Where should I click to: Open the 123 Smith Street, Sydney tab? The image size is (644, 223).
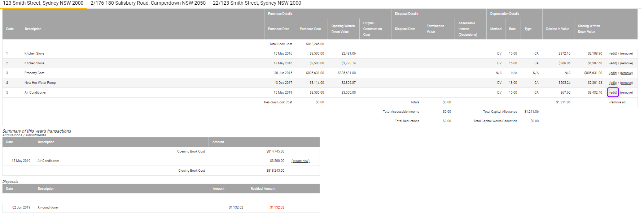pyautogui.click(x=43, y=3)
